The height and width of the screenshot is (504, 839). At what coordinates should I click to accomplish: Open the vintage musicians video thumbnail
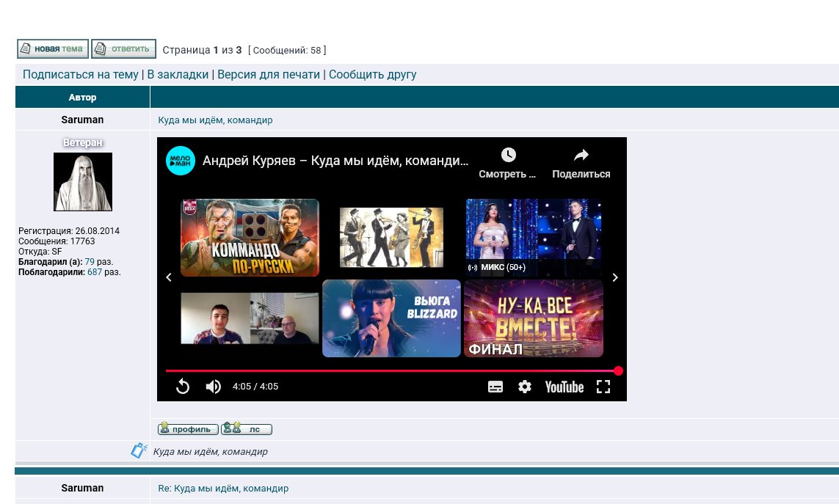(392, 238)
